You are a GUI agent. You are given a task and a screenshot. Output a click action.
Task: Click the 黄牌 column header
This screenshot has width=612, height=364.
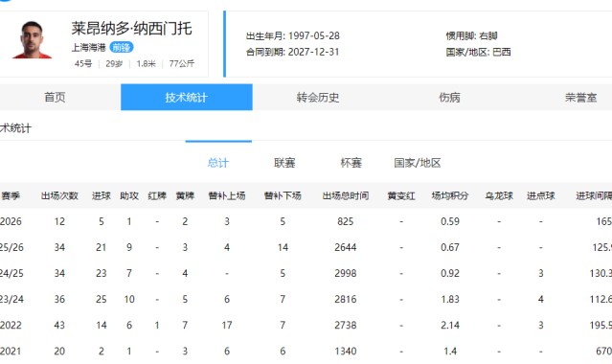(x=185, y=195)
